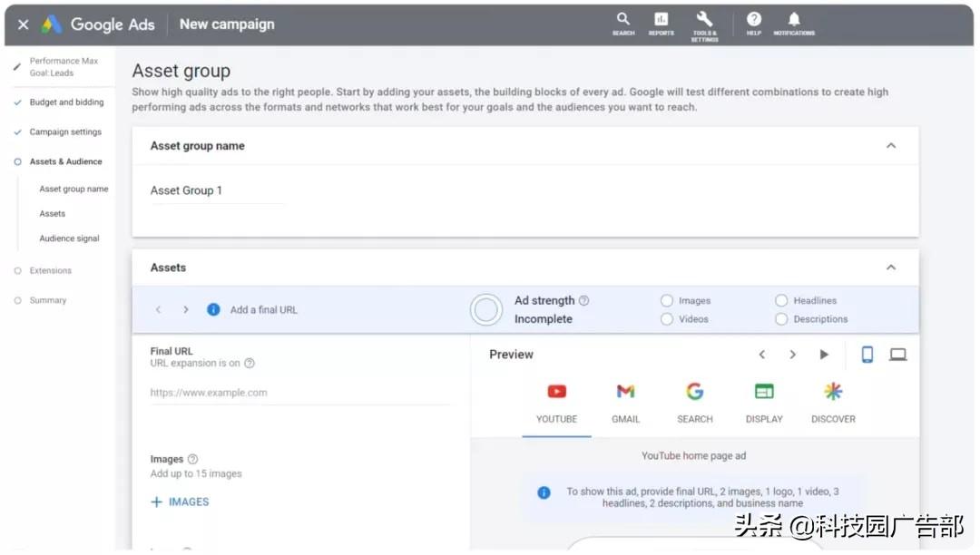Go to next ad preview
Viewport: 980px width, 555px height.
click(792, 355)
